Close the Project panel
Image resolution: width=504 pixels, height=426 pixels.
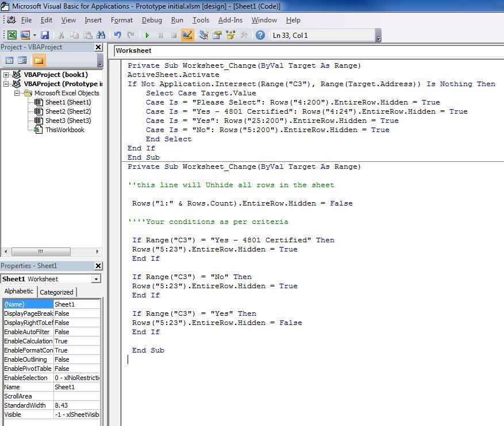(98, 48)
